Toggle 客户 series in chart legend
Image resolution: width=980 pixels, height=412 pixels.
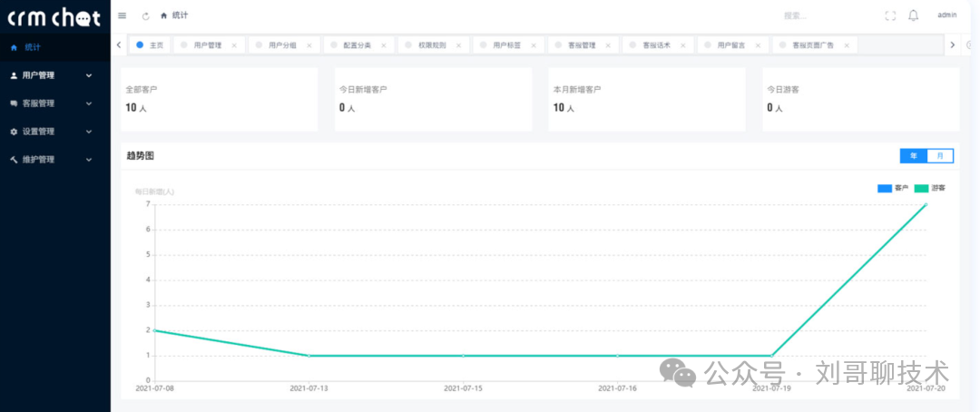click(893, 188)
